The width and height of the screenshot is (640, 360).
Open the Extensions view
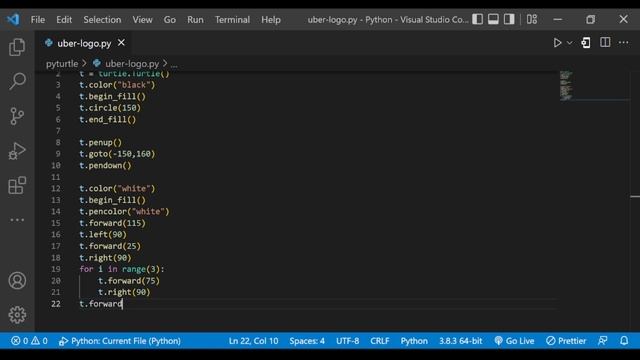(17, 185)
